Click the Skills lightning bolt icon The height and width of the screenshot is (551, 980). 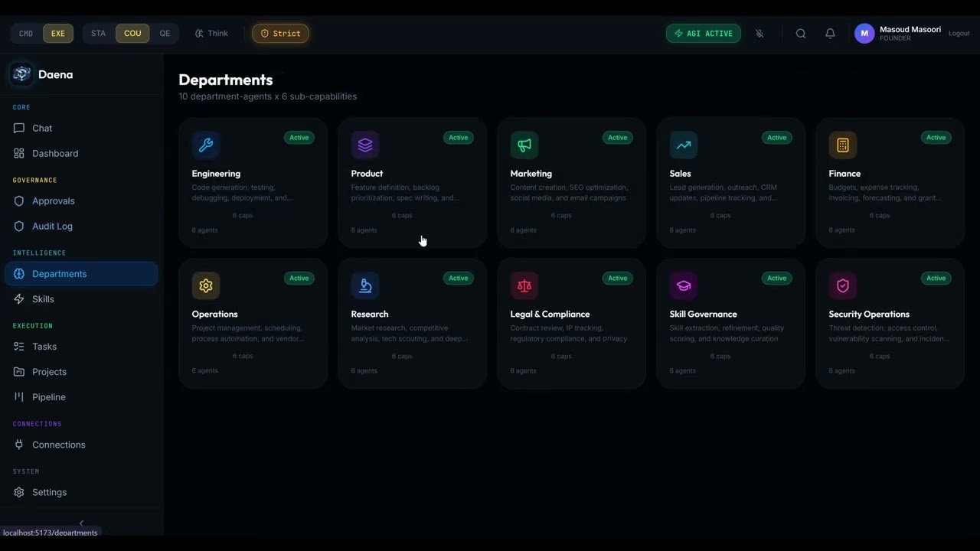click(19, 299)
